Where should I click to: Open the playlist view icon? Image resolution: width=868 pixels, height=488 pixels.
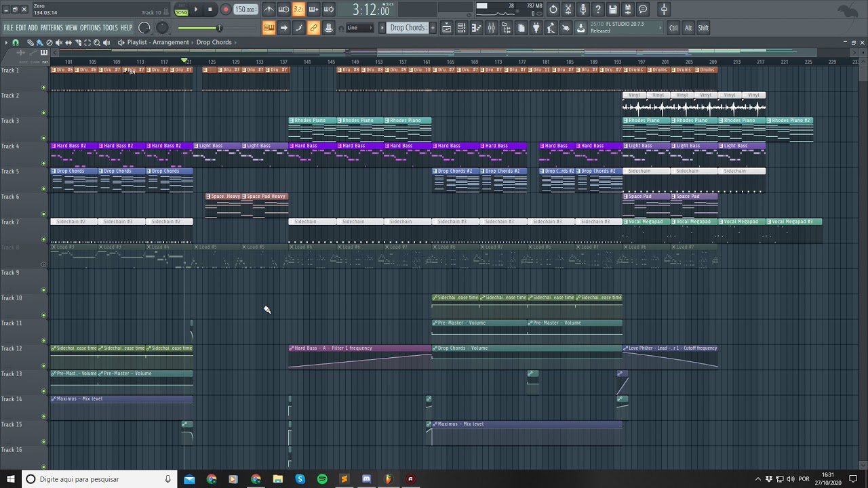(x=447, y=28)
